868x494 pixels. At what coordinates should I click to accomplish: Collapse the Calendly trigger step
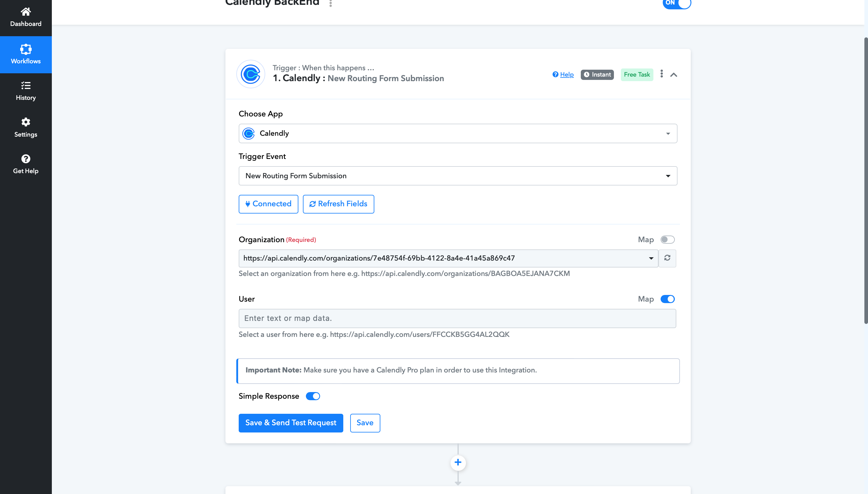[x=674, y=75]
